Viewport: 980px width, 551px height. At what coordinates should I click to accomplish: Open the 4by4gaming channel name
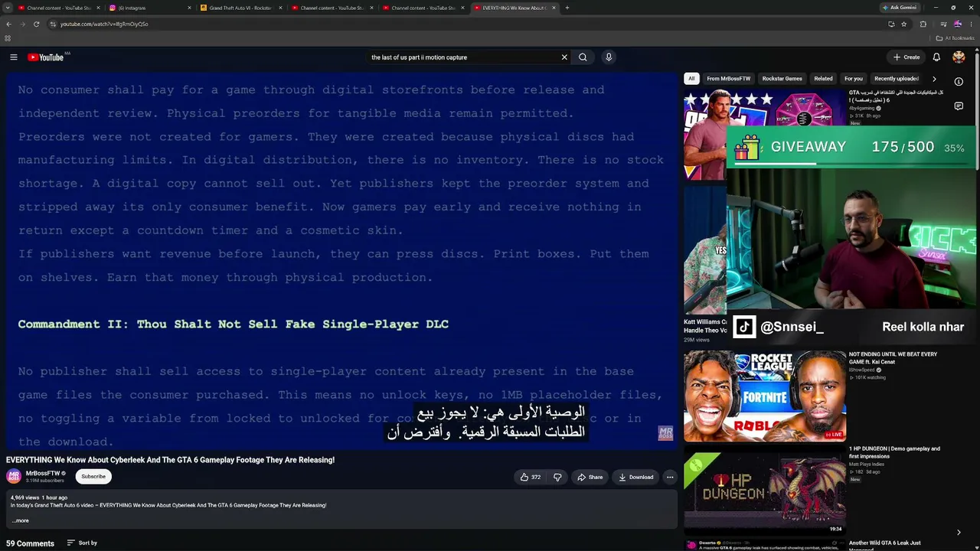(x=862, y=109)
